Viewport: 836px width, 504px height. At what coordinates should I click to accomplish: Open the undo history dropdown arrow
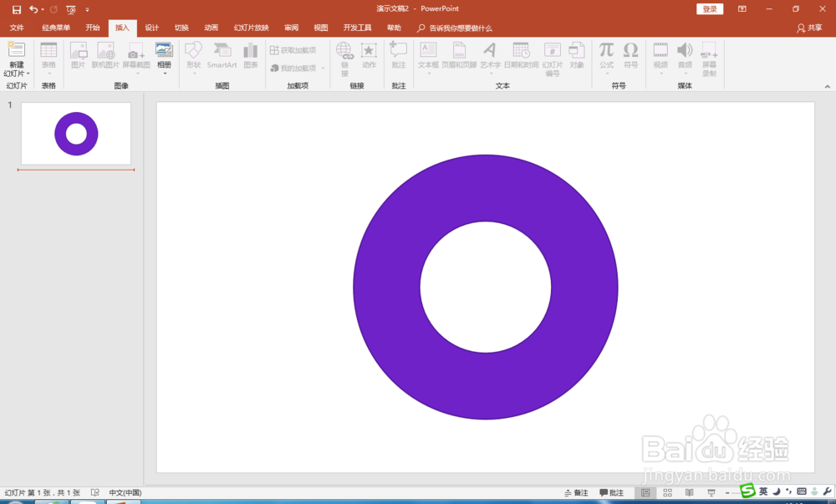(43, 9)
